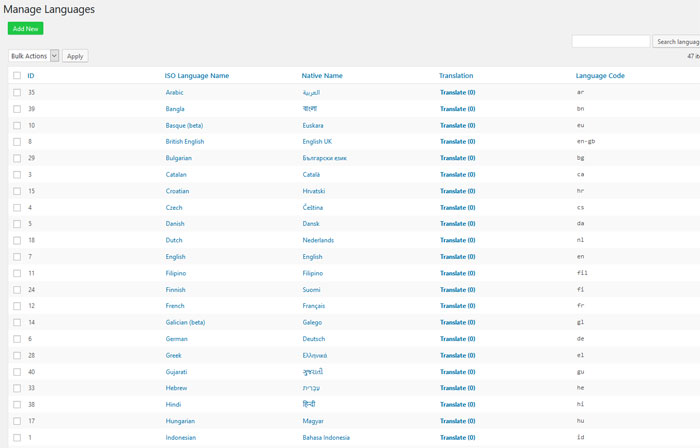Check the Indonesian row checkbox
Viewport: 700px width, 448px height.
point(17,437)
